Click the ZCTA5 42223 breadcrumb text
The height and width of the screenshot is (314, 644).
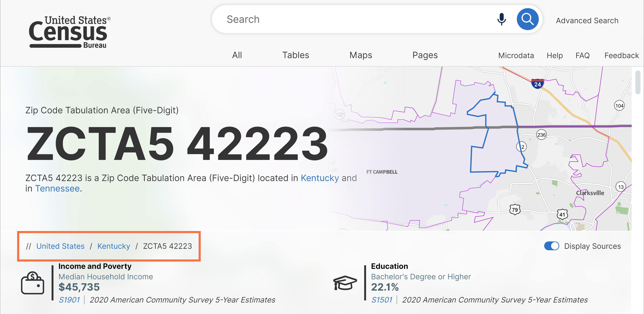click(167, 246)
